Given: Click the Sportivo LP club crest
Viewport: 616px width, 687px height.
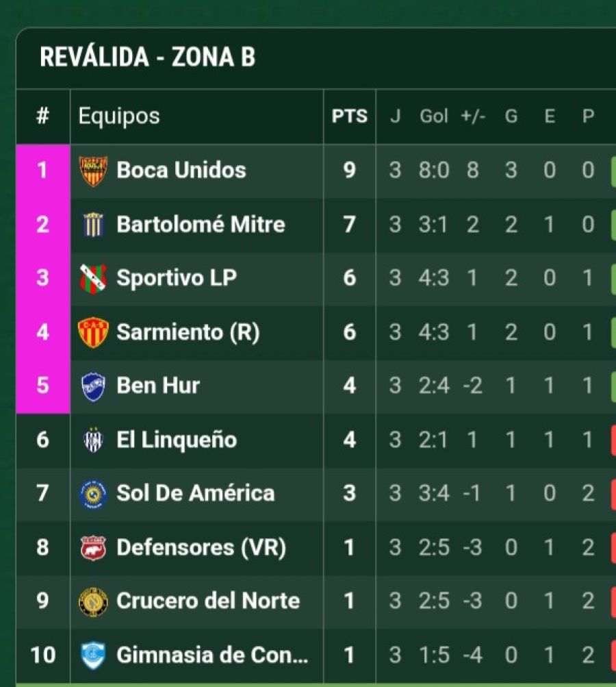Looking at the screenshot, I should (93, 278).
